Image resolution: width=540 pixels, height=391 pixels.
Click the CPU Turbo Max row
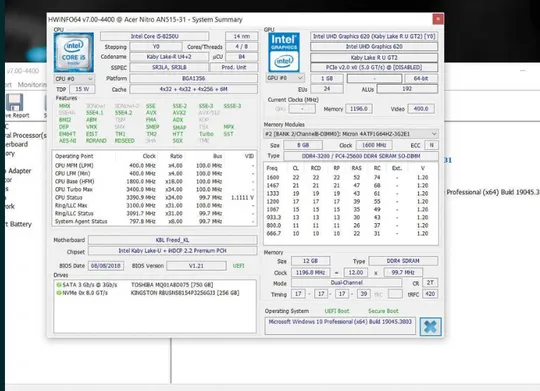coord(154,189)
